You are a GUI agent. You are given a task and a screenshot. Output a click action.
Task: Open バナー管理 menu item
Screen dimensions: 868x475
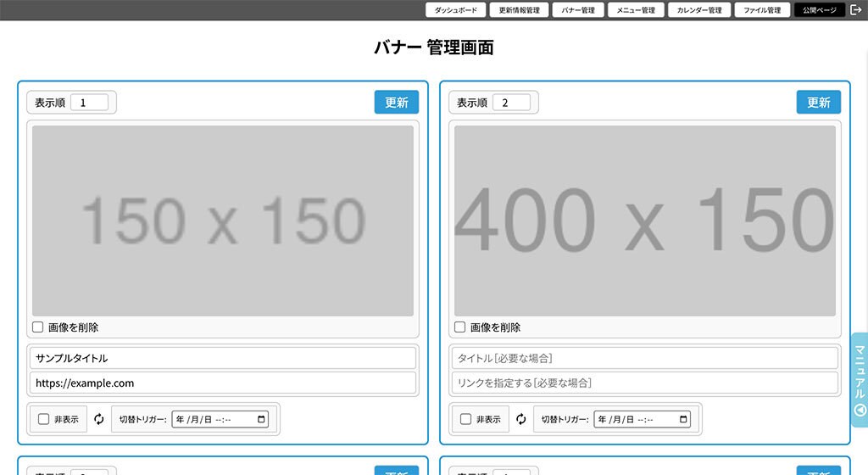578,10
